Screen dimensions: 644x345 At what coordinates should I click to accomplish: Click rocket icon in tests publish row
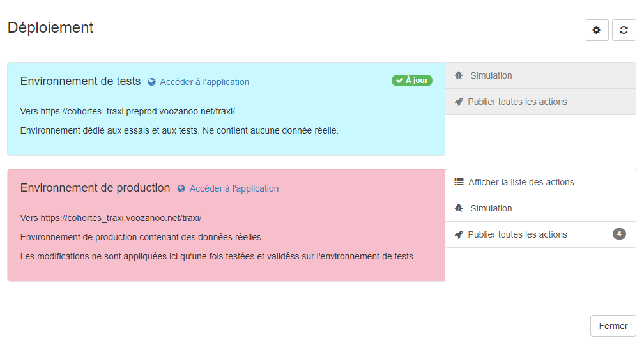coord(459,102)
